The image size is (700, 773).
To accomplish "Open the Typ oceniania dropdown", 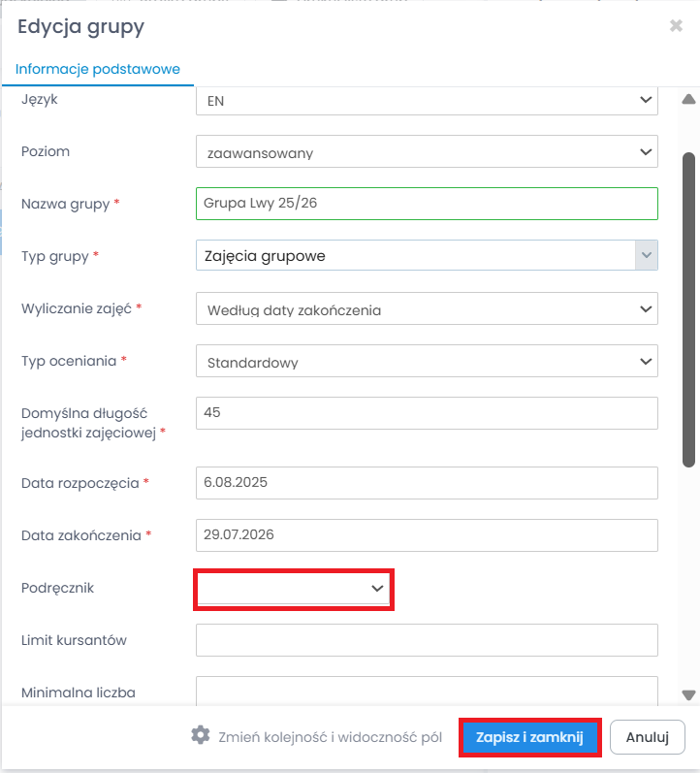I will [x=427, y=362].
